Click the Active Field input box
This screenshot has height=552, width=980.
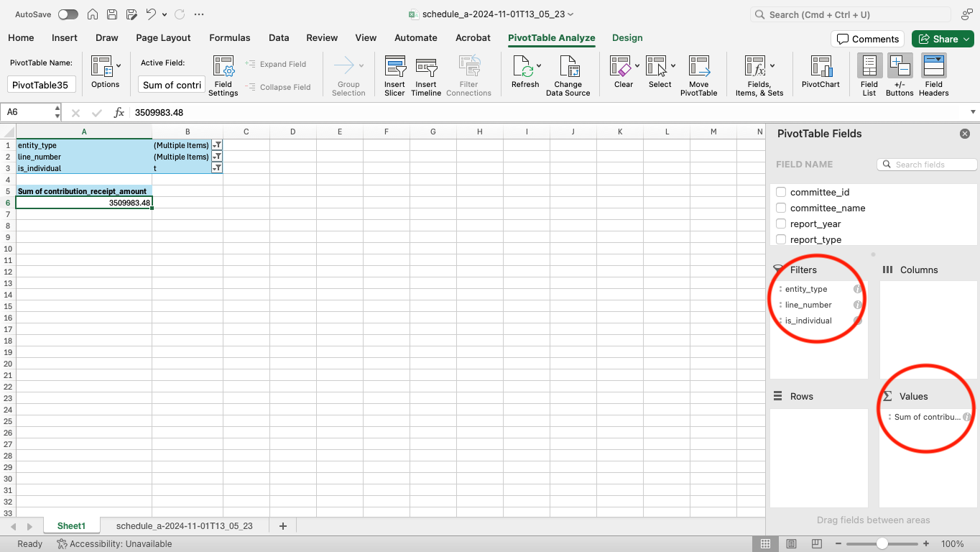(172, 85)
